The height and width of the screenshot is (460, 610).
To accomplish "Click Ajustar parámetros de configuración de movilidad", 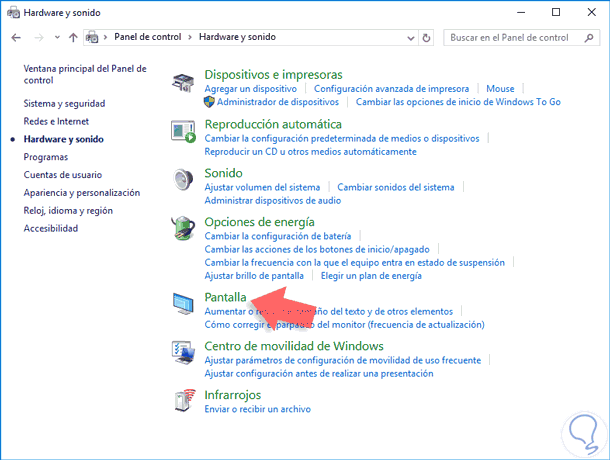I will [343, 360].
